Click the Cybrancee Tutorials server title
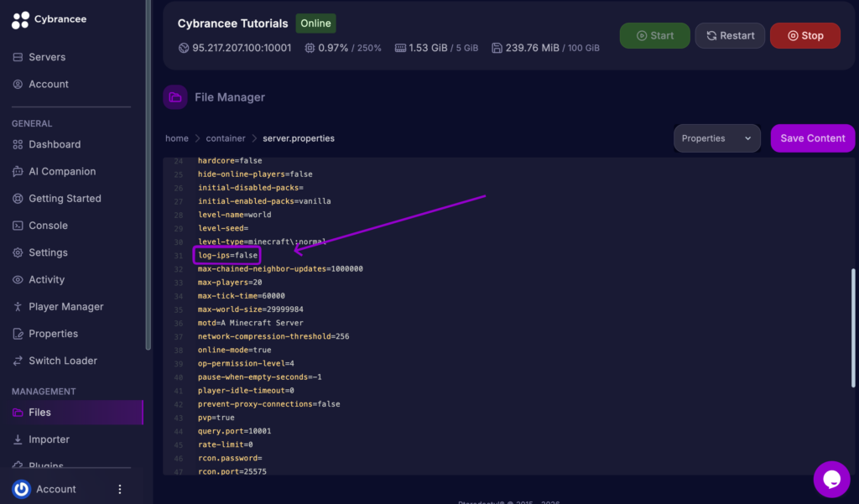 [x=233, y=23]
